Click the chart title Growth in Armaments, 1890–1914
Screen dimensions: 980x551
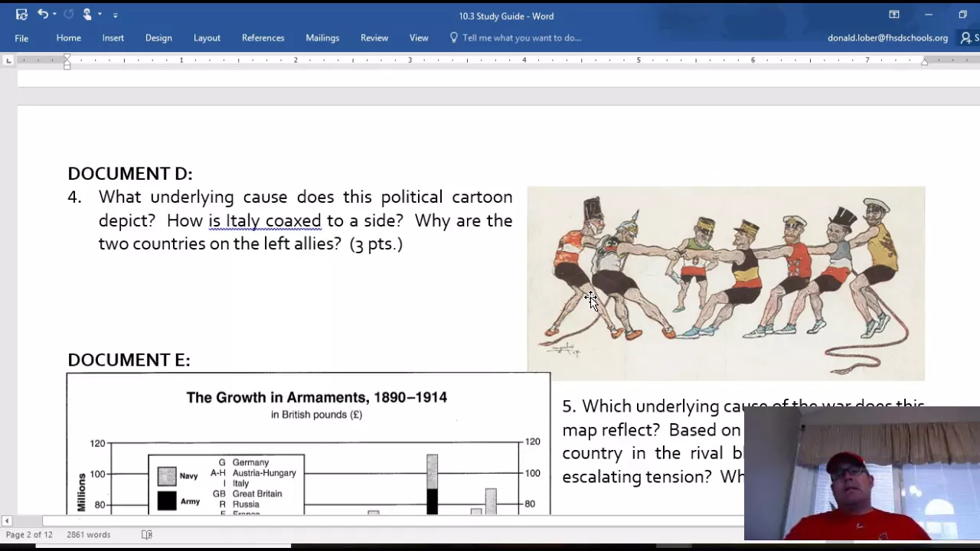[316, 397]
